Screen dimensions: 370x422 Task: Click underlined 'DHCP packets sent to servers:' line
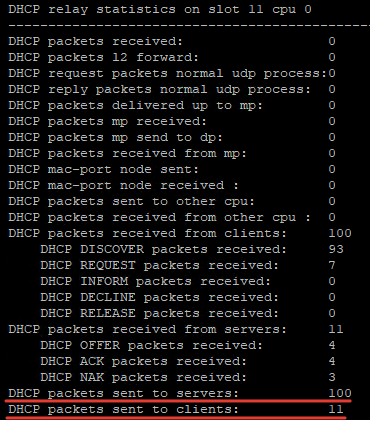point(180,393)
